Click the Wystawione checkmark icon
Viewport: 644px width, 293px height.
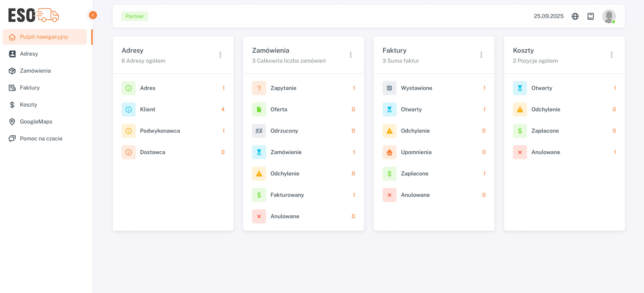coord(389,88)
